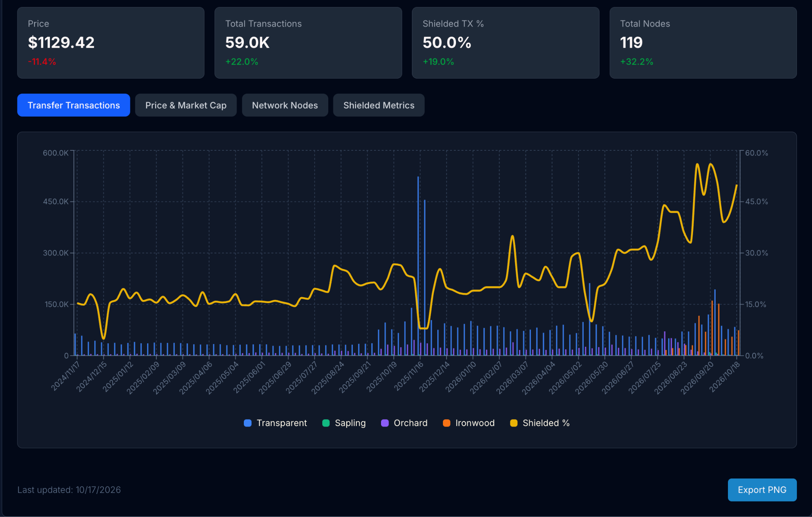This screenshot has height=517, width=812.
Task: Click the 600.0K left axis label
Action: tap(56, 153)
